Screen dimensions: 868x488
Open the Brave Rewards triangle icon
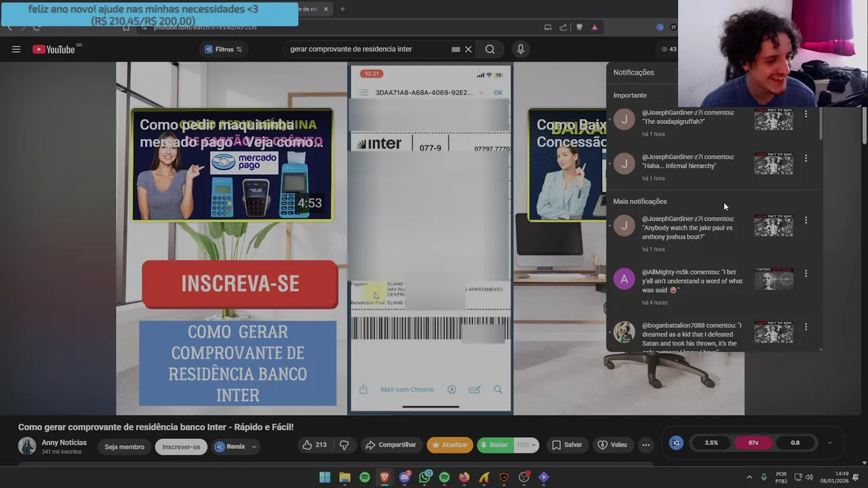(594, 27)
